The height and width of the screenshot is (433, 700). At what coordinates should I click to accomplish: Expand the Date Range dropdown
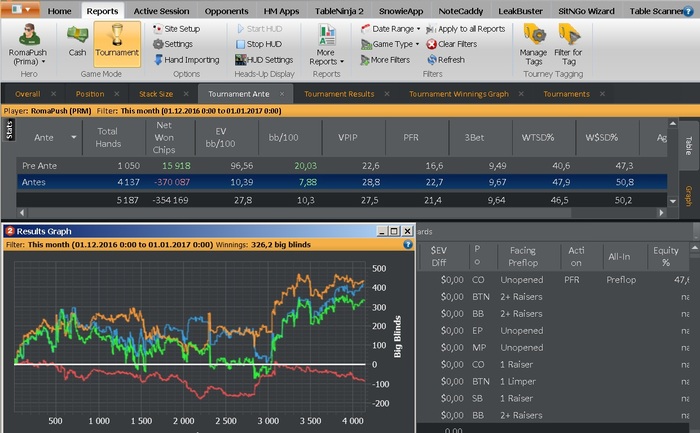[418, 29]
